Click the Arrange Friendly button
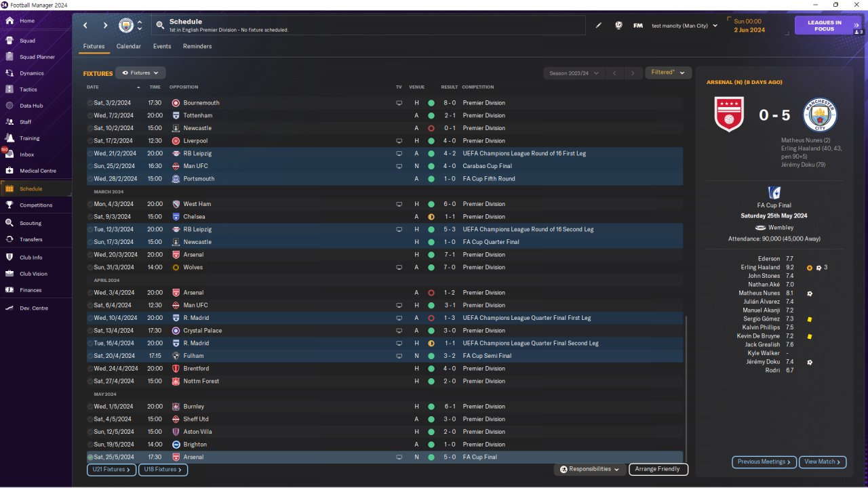 click(658, 469)
